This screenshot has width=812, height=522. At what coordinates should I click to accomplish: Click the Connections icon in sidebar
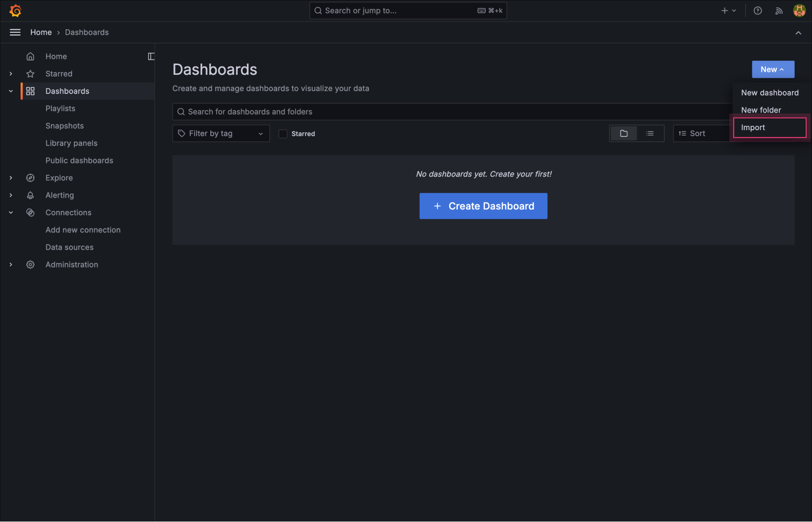(30, 213)
